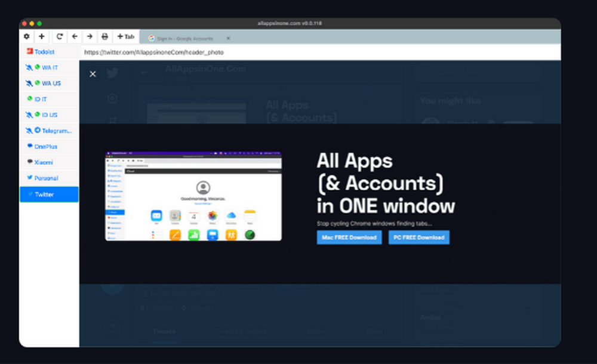This screenshot has height=364, width=597.
Task: Click the dimmed Twitter home icon
Action: (x=112, y=98)
